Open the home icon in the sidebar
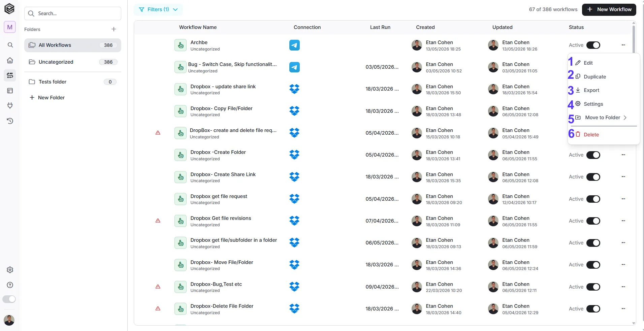This screenshot has height=331, width=644. tap(10, 60)
